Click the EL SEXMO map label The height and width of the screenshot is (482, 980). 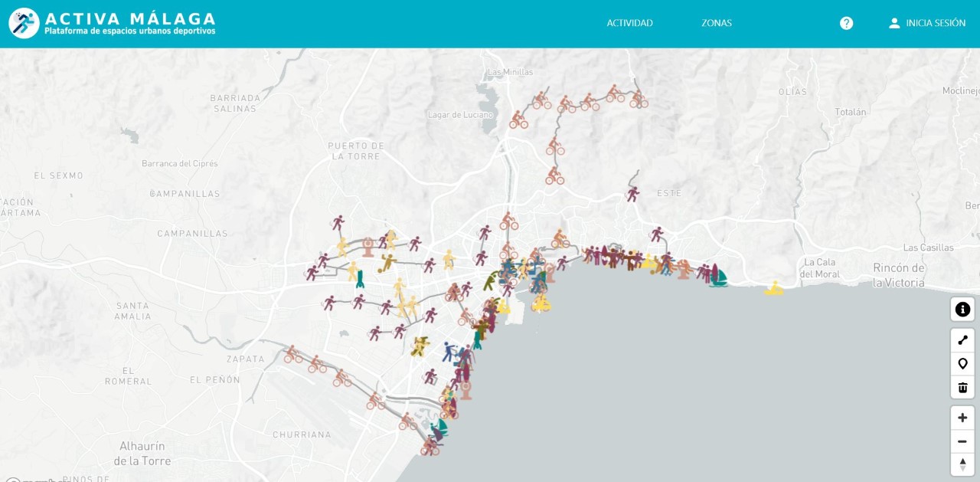(x=59, y=175)
